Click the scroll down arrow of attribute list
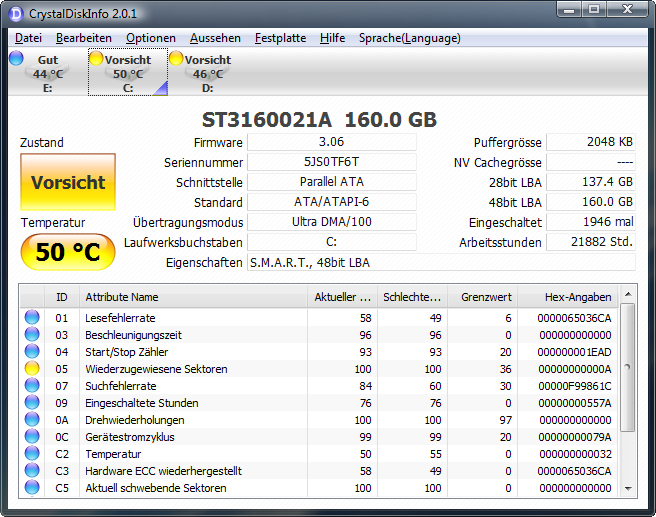Image resolution: width=656 pixels, height=517 pixels. point(628,488)
